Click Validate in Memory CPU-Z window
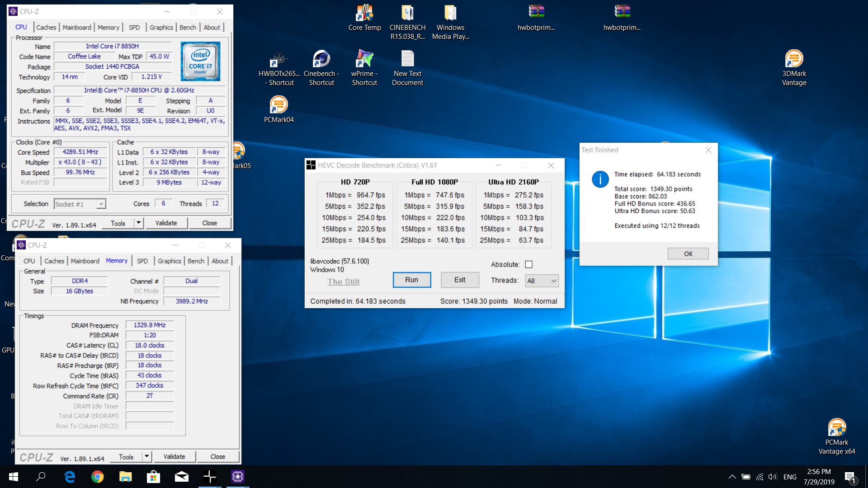 point(174,457)
